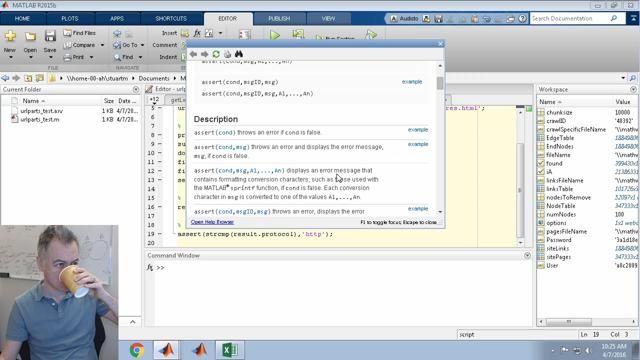The width and height of the screenshot is (640, 360).
Task: Expand the Print dropdown arrow
Action: tap(91, 58)
